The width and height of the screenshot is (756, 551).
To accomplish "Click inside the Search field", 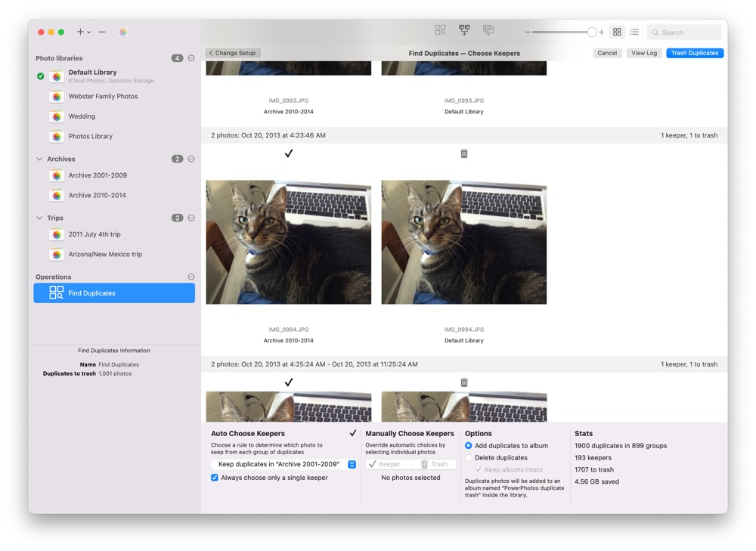I will pos(684,32).
